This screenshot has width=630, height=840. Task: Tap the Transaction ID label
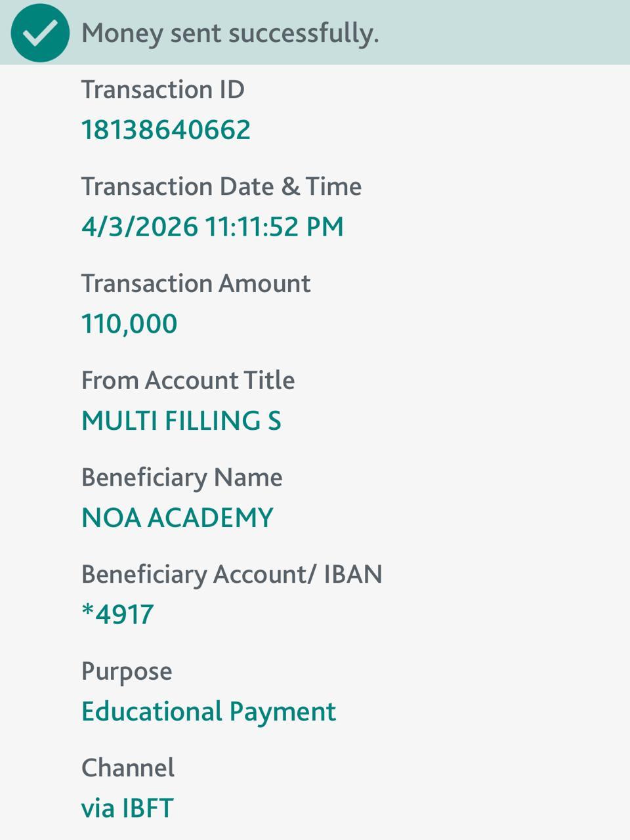tap(163, 89)
